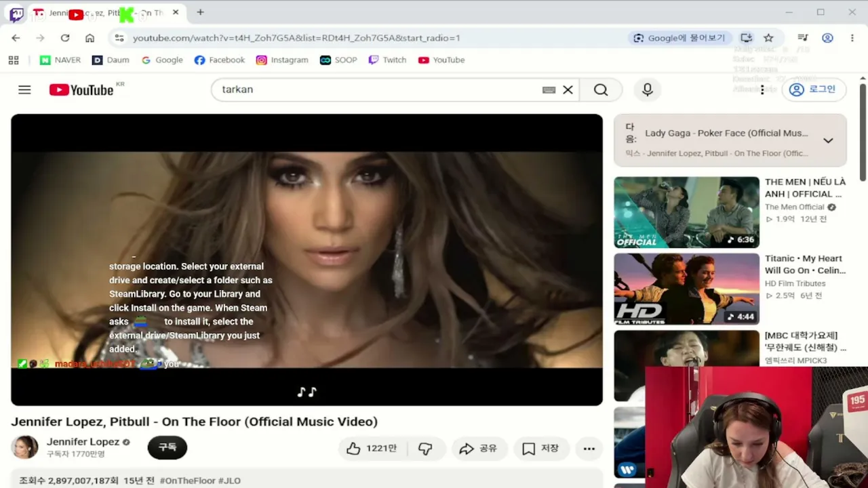868x488 pixels.
Task: Open Jennifer Lopez channel avatar
Action: pyautogui.click(x=24, y=447)
